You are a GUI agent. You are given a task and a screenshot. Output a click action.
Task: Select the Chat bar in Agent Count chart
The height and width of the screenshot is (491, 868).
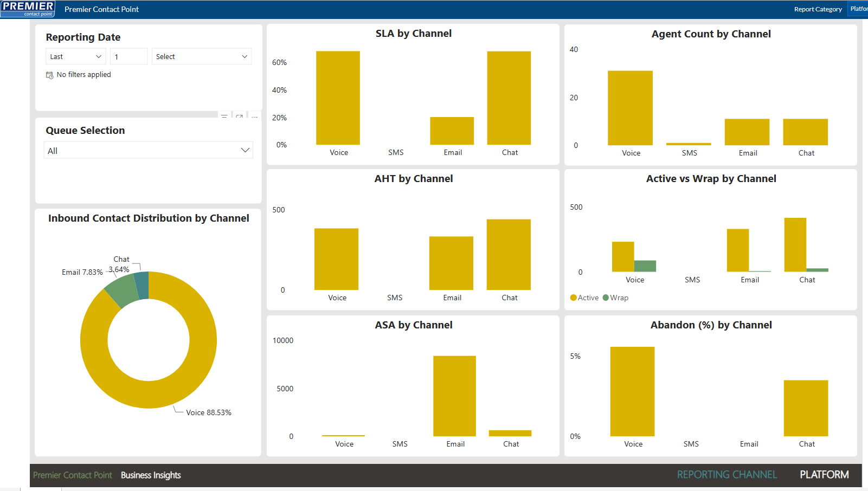coord(805,132)
